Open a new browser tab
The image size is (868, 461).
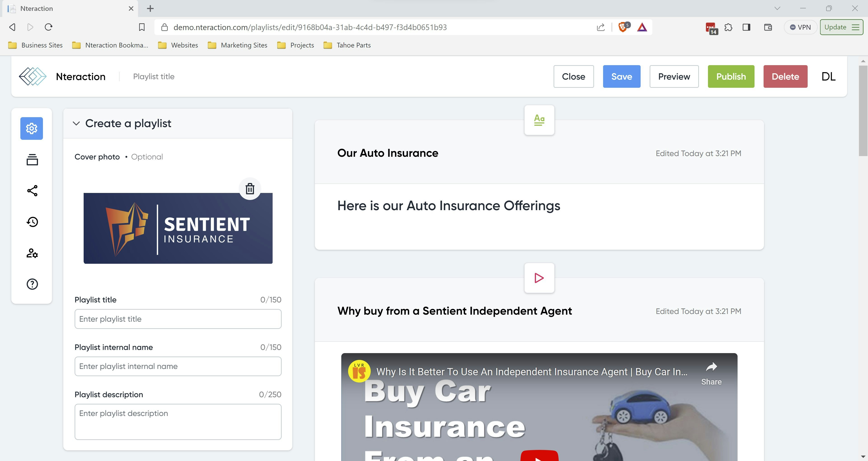150,8
